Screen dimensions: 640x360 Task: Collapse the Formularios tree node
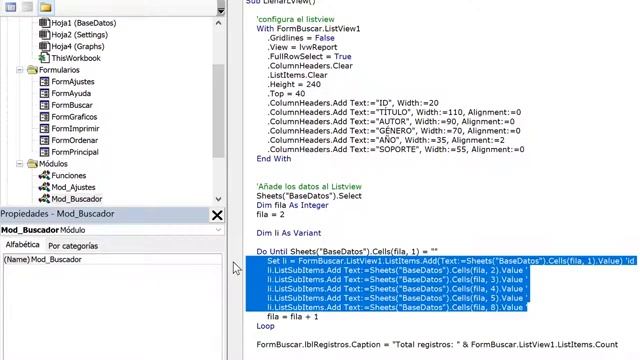20,70
